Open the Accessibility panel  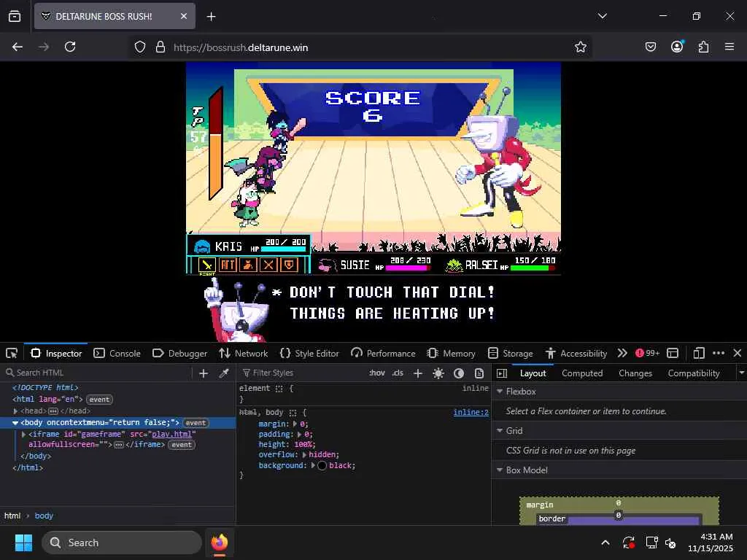tap(576, 354)
